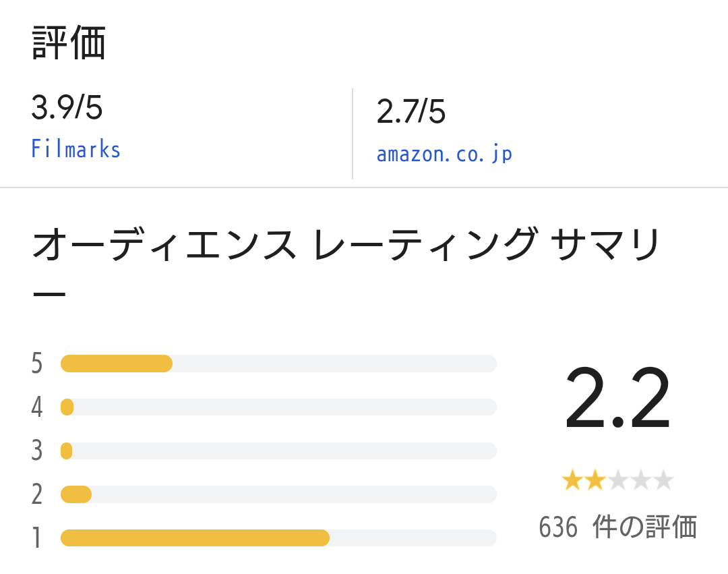Click the large 2.2 average rating
Screen dimensions: 728x574
[617, 398]
